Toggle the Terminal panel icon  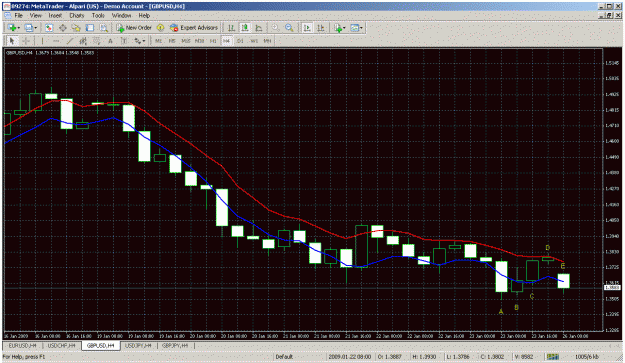point(90,27)
